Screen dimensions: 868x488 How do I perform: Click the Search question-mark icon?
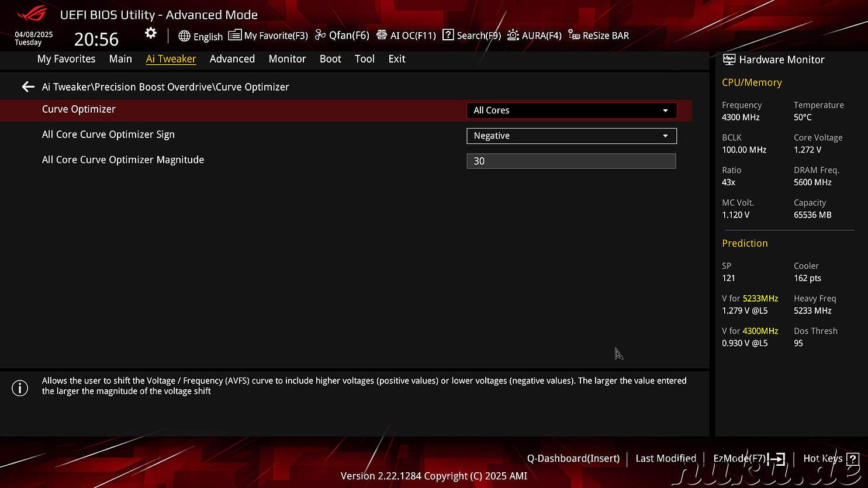click(x=448, y=35)
